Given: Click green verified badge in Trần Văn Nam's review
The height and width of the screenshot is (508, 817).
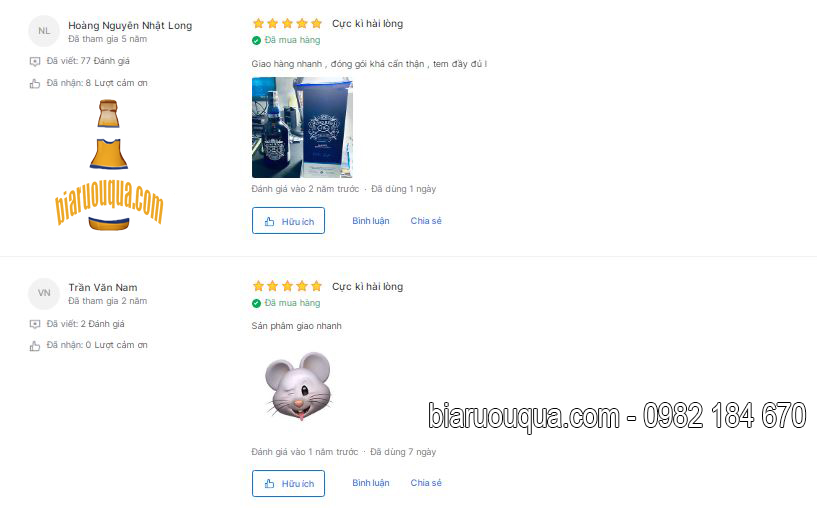Looking at the screenshot, I should point(256,303).
